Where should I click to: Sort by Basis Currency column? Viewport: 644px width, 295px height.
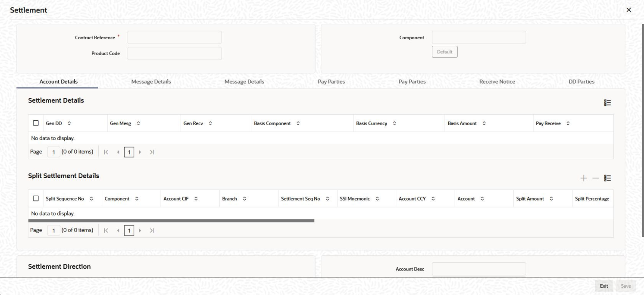pos(394,123)
